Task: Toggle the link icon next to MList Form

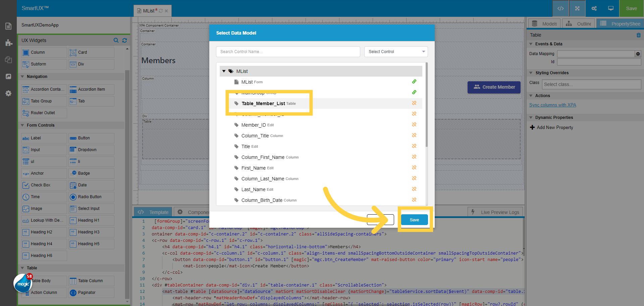Action: tap(414, 81)
